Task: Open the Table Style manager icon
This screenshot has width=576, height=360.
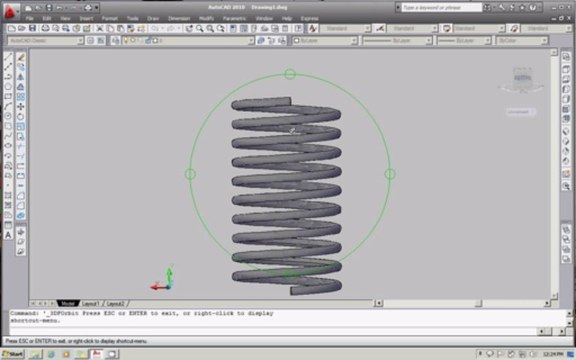Action: pos(446,28)
